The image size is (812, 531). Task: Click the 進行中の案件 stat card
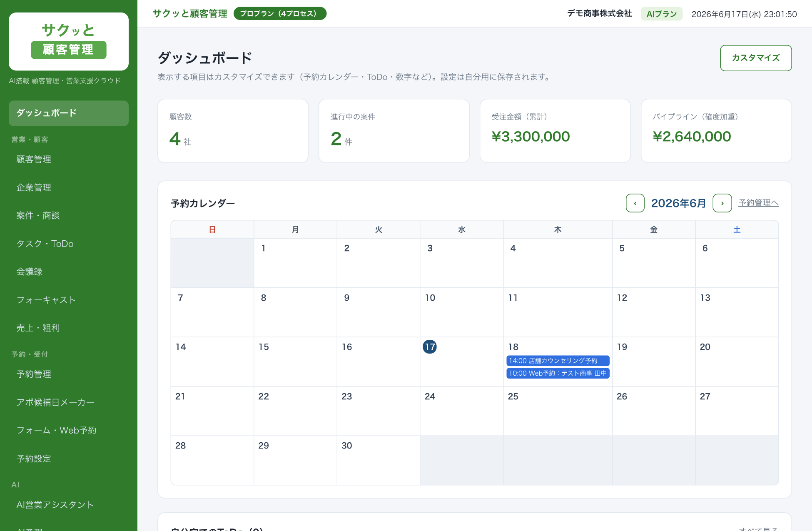[394, 131]
